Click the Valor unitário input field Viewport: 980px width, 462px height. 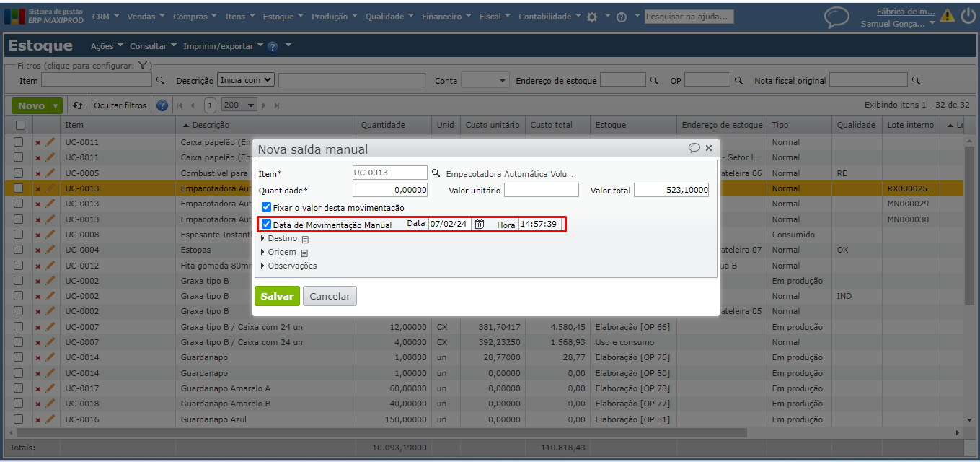point(542,191)
